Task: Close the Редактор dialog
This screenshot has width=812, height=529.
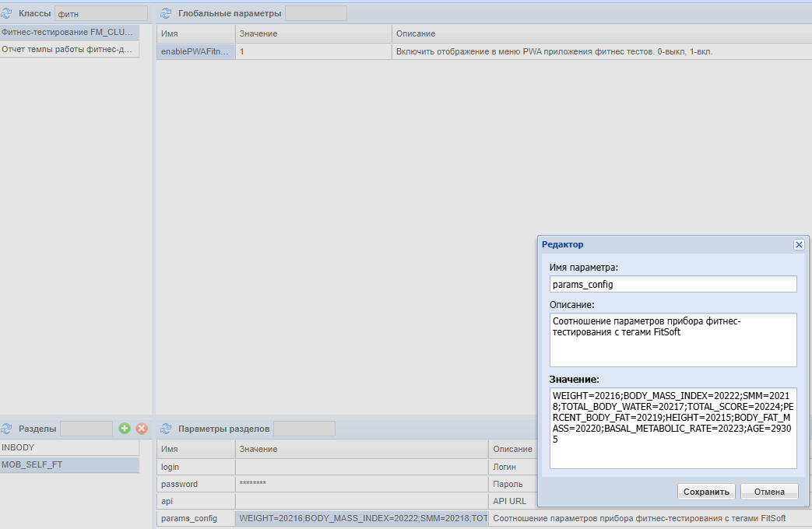Action: [799, 244]
